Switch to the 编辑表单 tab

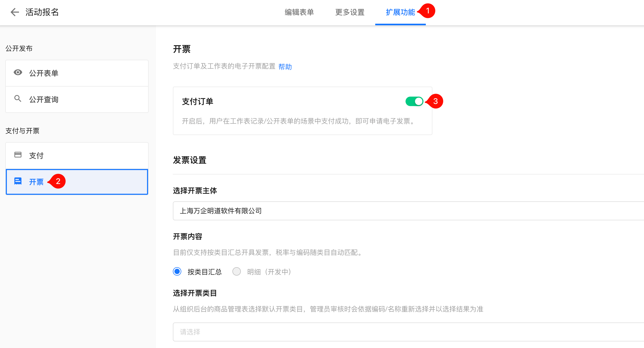[x=299, y=12]
